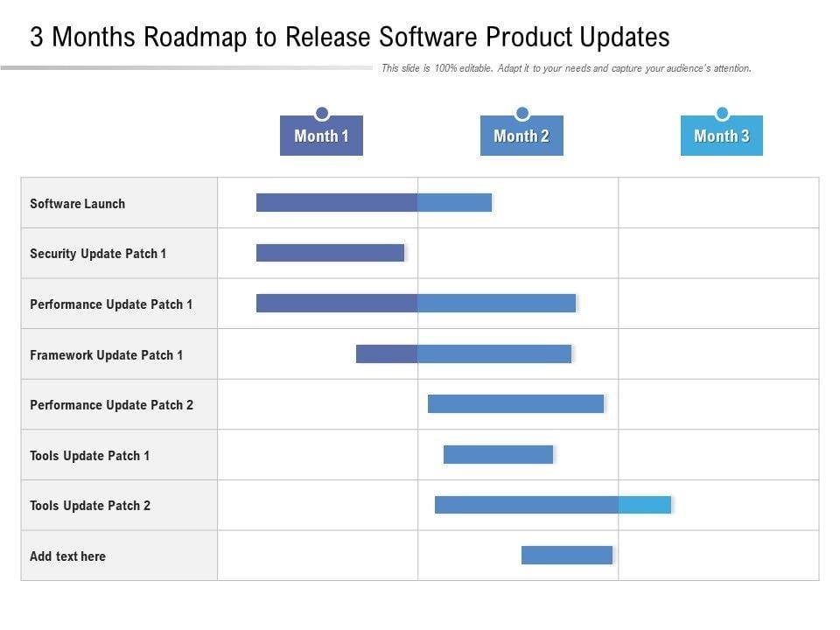The image size is (840, 630).
Task: Select the timeline bar in 'Add text here' row
Action: pos(567,555)
